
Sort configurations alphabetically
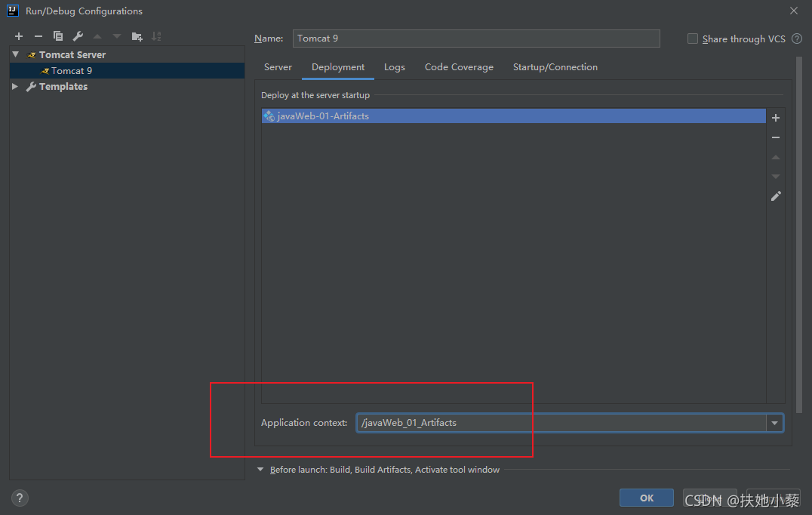pos(156,36)
